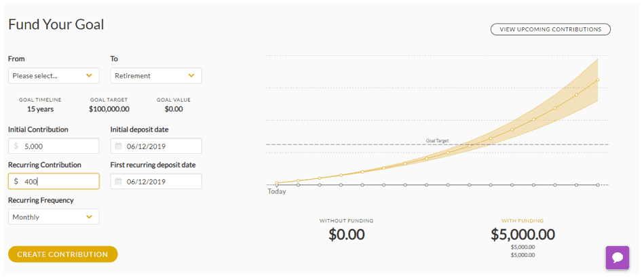The image size is (644, 278).
Task: Click calendar icon in Initial deposit date
Action: tap(118, 146)
